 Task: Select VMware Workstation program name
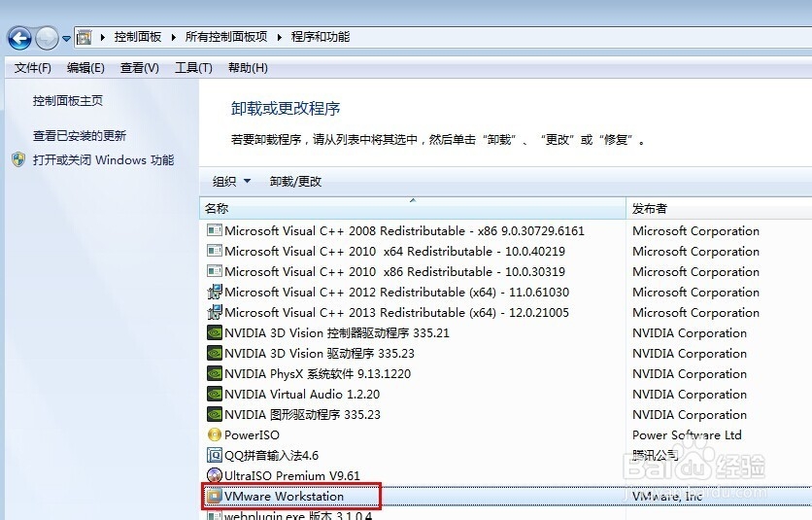pyautogui.click(x=284, y=496)
